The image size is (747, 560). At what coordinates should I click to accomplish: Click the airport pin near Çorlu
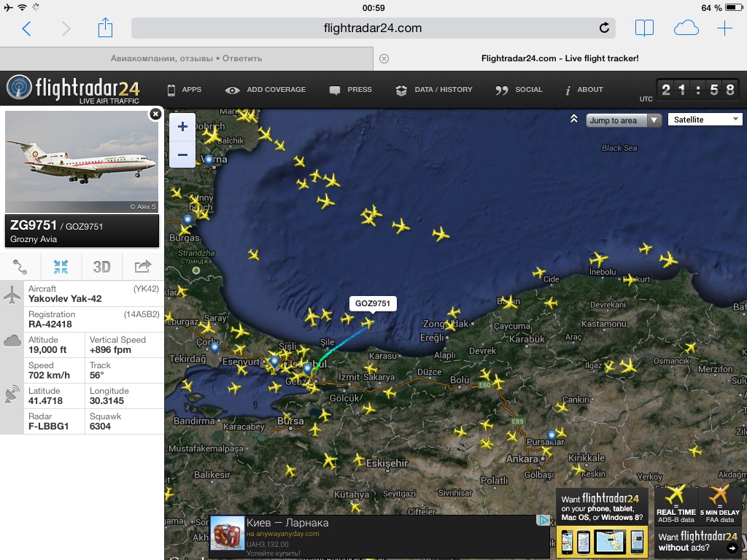[215, 347]
